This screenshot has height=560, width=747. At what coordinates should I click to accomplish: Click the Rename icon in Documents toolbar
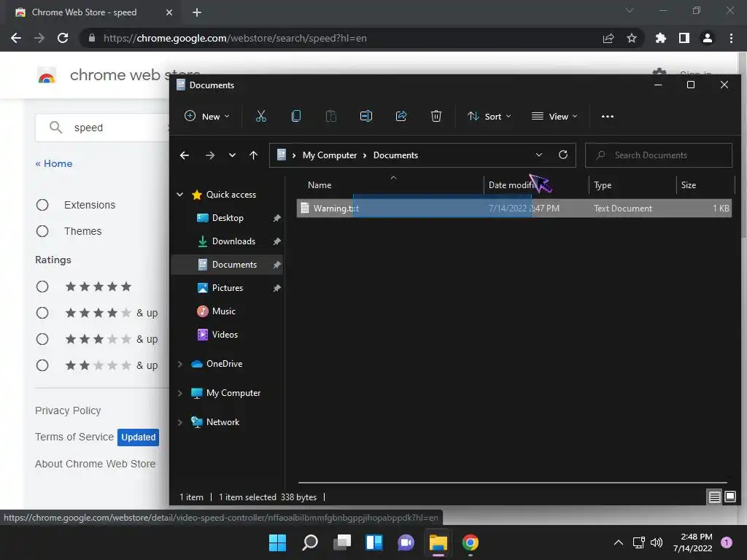coord(366,116)
